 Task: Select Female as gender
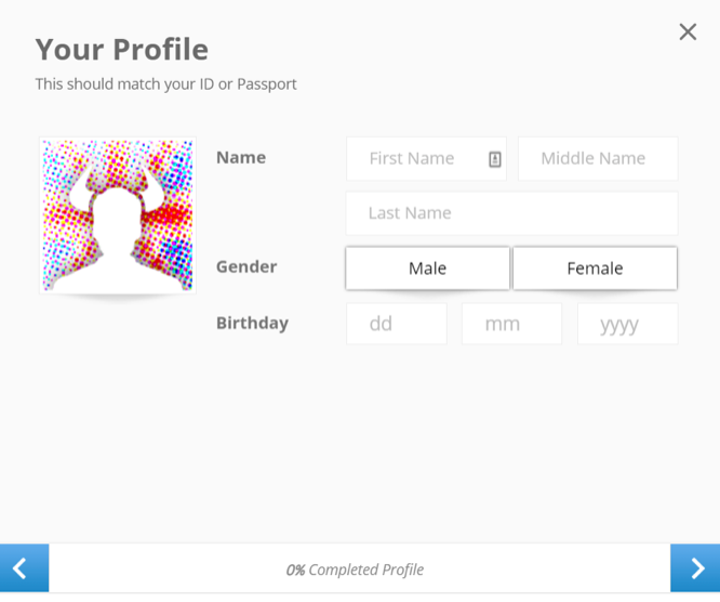coord(595,268)
